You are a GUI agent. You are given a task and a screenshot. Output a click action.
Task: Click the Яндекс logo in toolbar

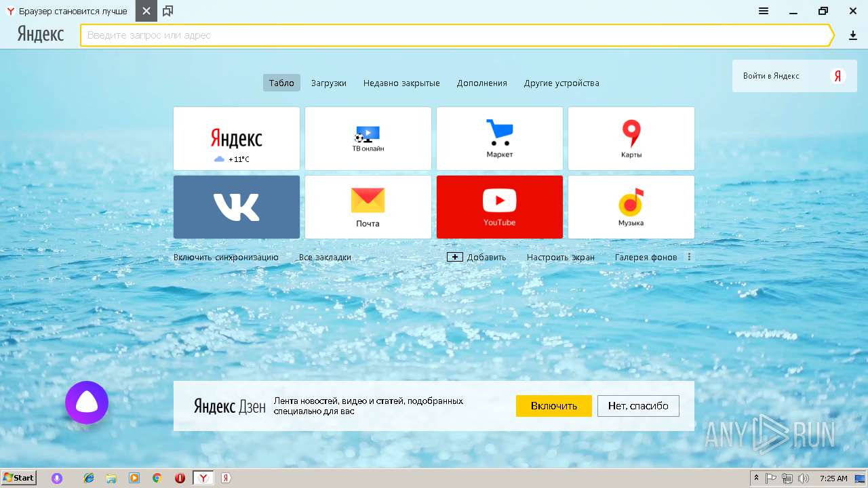pyautogui.click(x=41, y=35)
